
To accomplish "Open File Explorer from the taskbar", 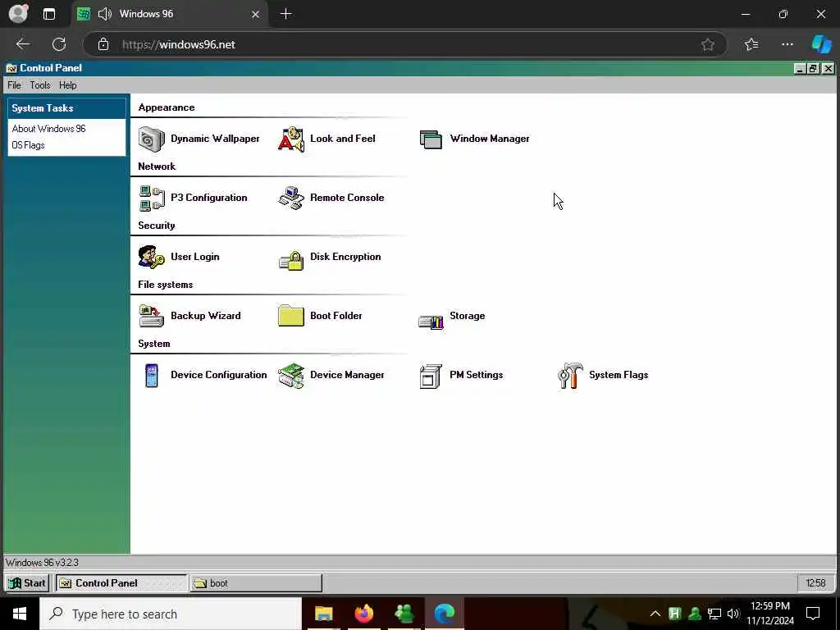I will point(323,614).
